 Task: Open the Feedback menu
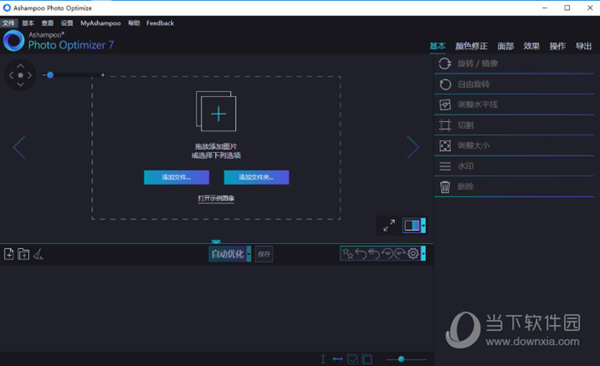160,23
